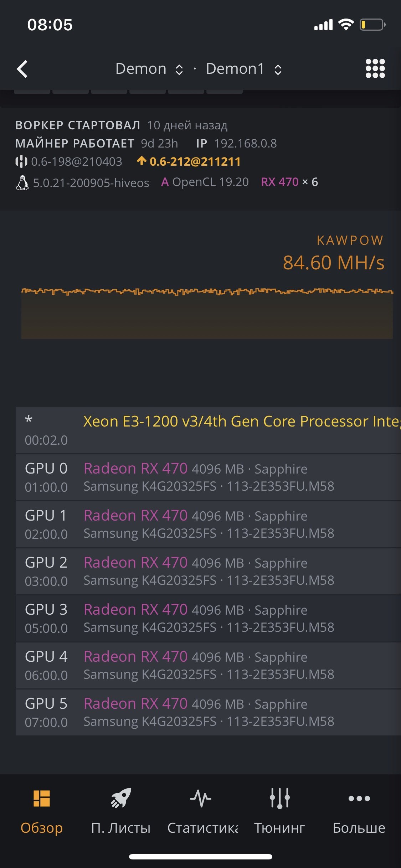Tap the Тюнинг sliders icon

click(280, 798)
